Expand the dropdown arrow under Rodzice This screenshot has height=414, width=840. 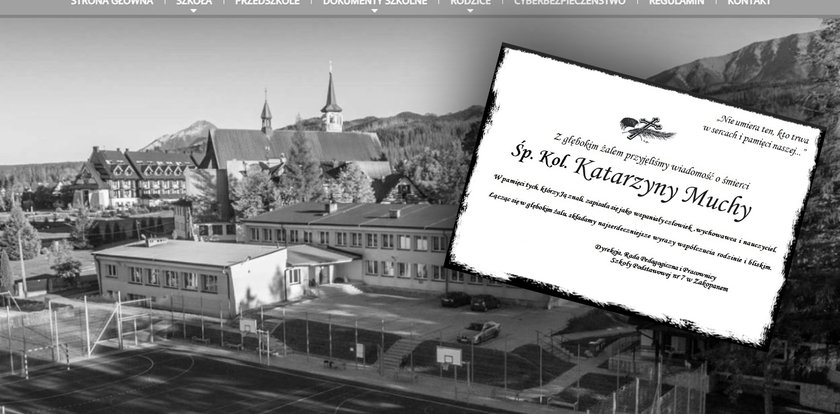[x=470, y=11]
